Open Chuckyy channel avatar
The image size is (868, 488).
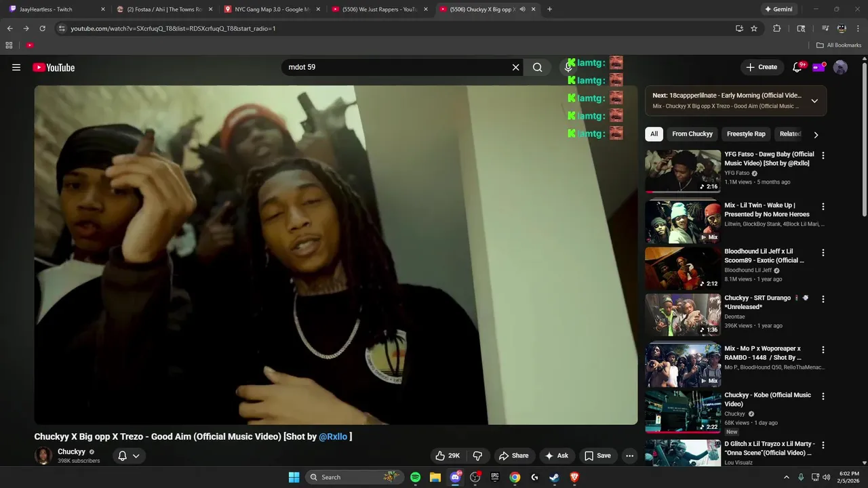coord(43,455)
